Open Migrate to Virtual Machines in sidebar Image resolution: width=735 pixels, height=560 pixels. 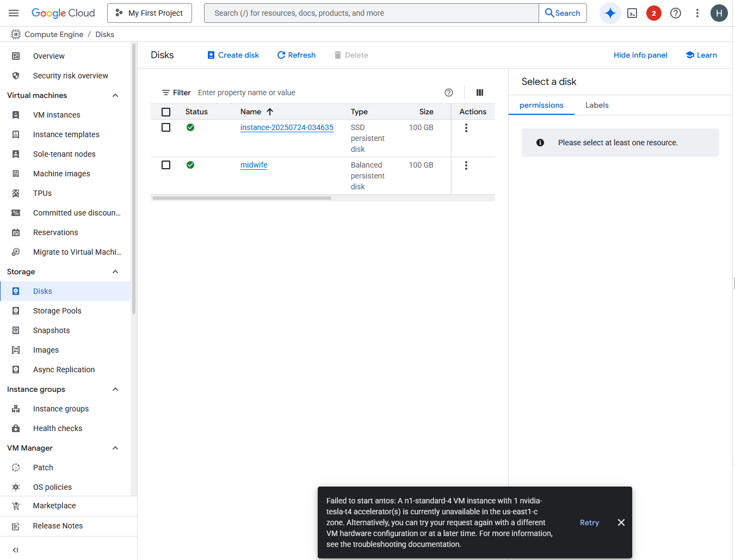click(65, 252)
